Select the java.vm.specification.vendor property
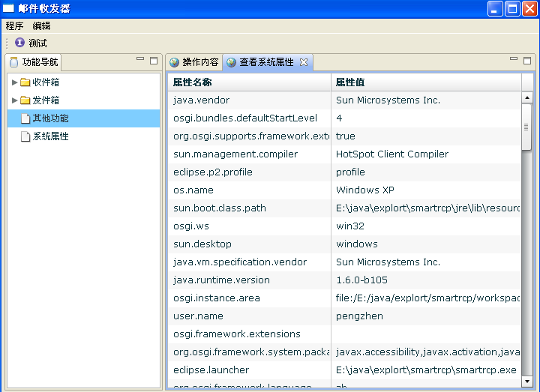The width and height of the screenshot is (540, 392). tap(240, 262)
